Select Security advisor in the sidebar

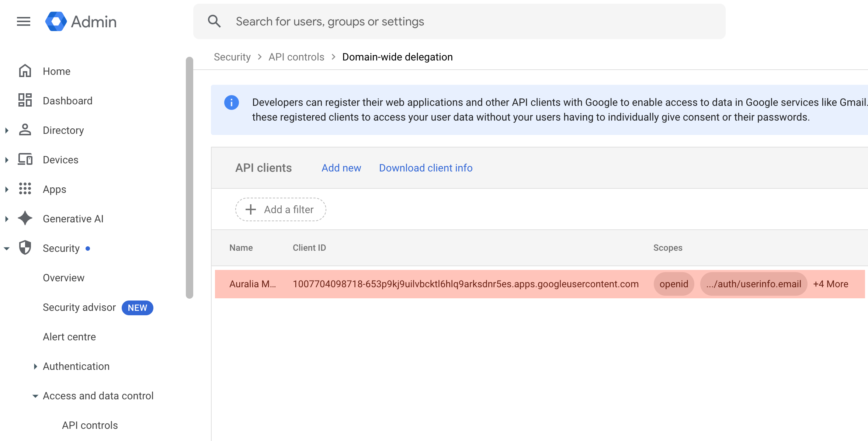pos(79,307)
